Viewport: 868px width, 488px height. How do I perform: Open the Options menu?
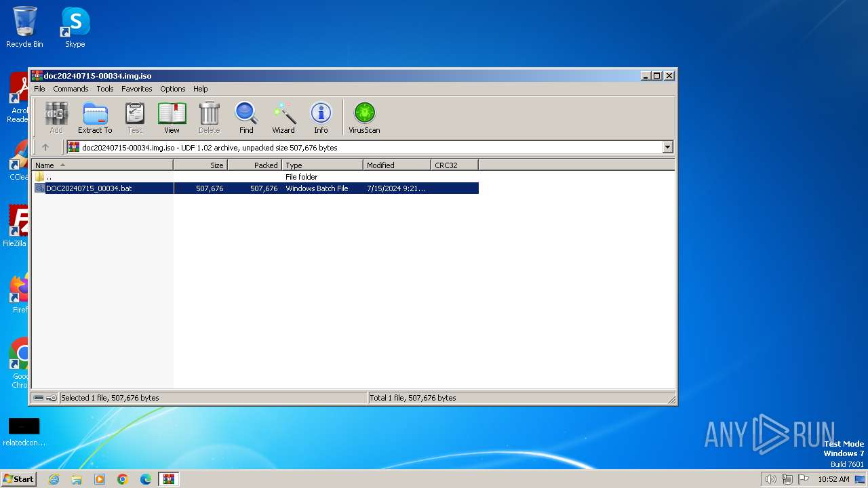pos(173,89)
